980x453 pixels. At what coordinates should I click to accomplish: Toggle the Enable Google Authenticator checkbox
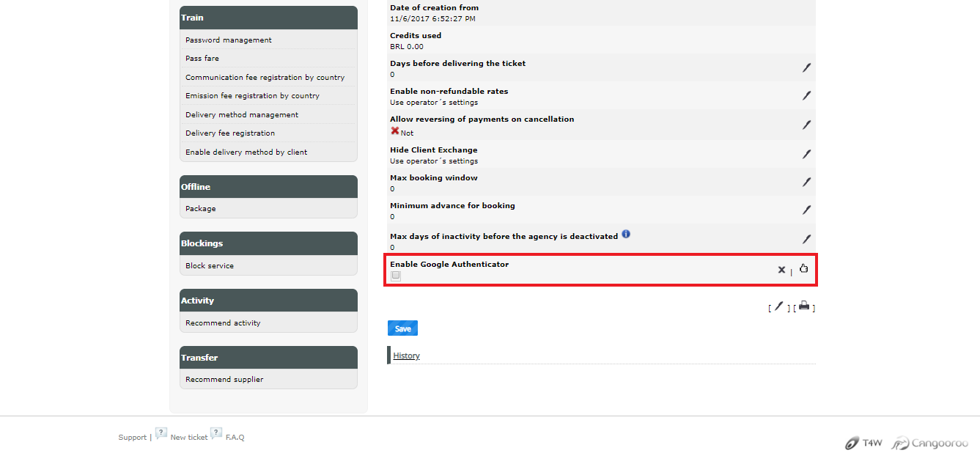[396, 276]
